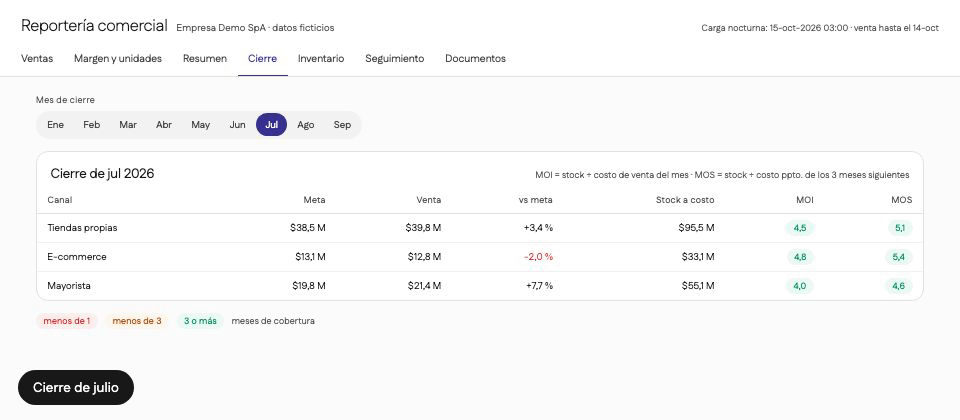The height and width of the screenshot is (420, 960).
Task: Click the 'Reportería comercial' title
Action: click(94, 26)
